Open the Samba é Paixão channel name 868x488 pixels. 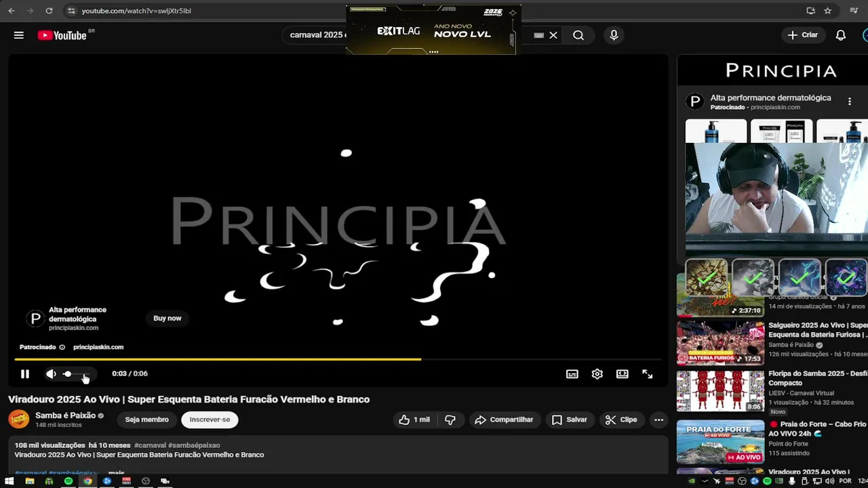point(65,415)
